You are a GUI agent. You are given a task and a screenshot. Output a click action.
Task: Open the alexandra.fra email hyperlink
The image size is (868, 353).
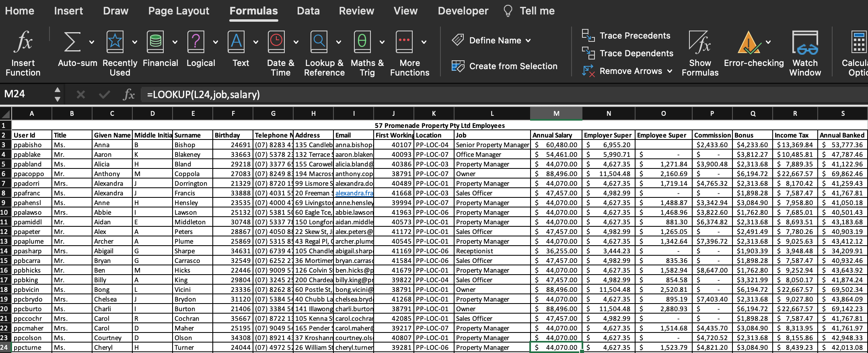click(x=354, y=193)
